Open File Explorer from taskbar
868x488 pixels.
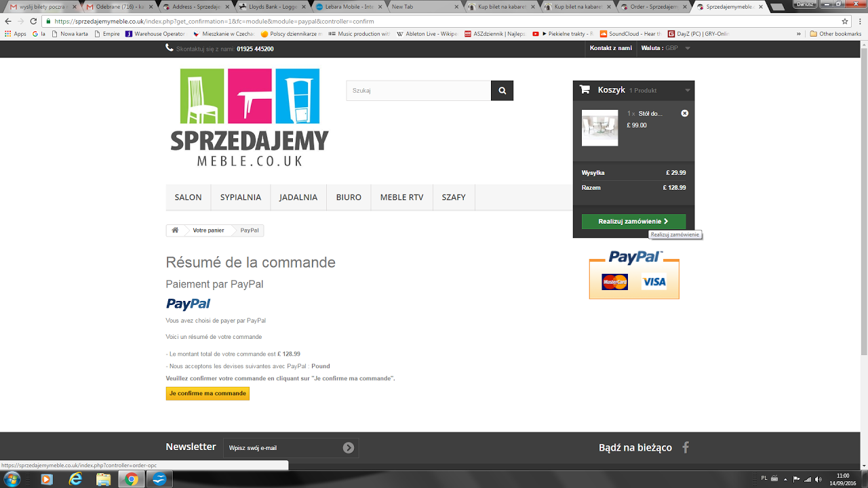[103, 479]
